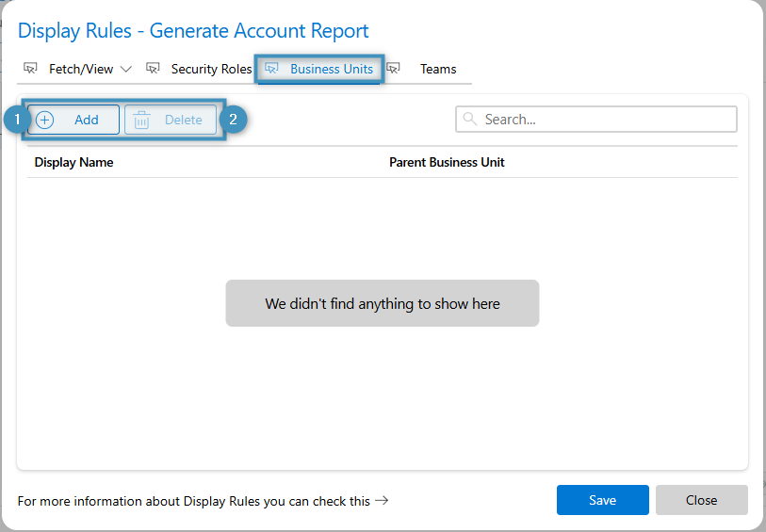
Task: Click the magnifier icon in the search box
Action: [x=470, y=120]
